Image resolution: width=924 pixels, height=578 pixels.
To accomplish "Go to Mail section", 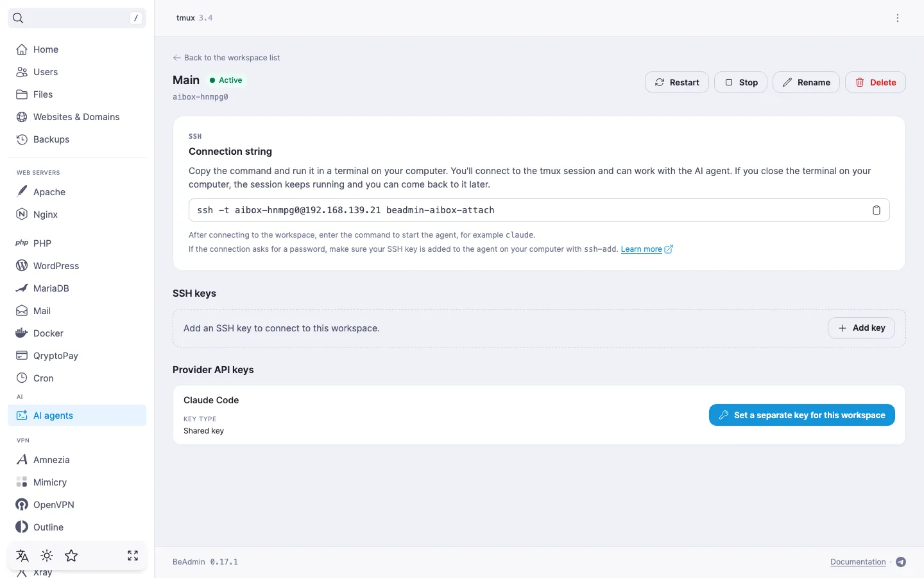I will (x=77, y=311).
